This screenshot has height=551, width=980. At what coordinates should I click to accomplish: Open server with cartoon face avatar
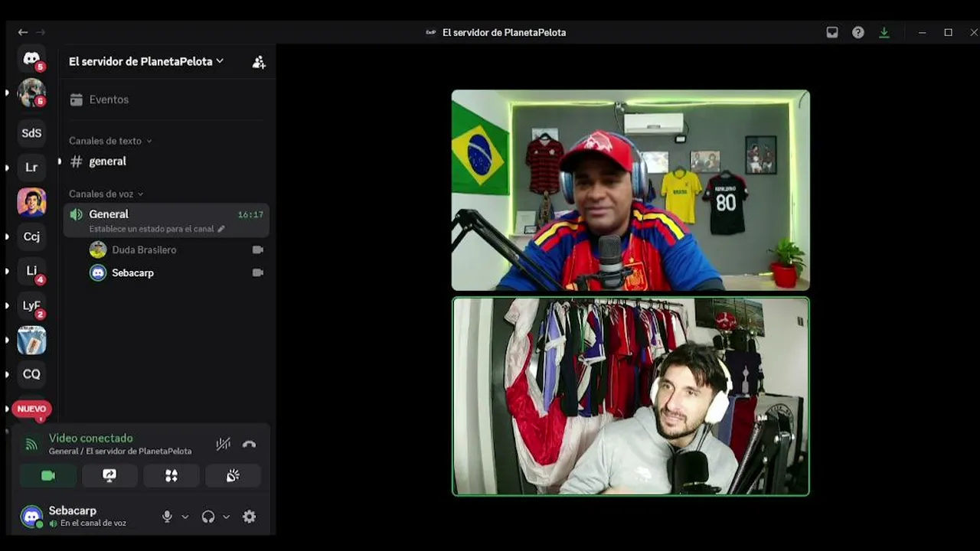31,202
